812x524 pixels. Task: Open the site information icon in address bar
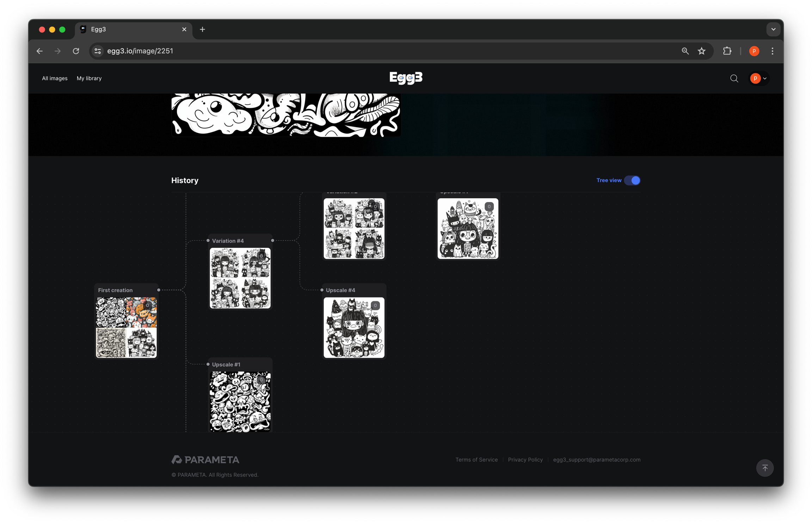[x=98, y=51]
